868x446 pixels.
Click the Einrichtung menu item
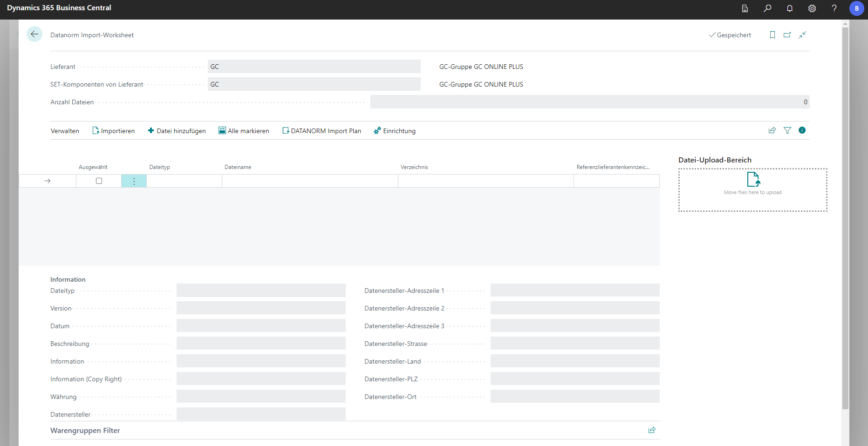(394, 131)
